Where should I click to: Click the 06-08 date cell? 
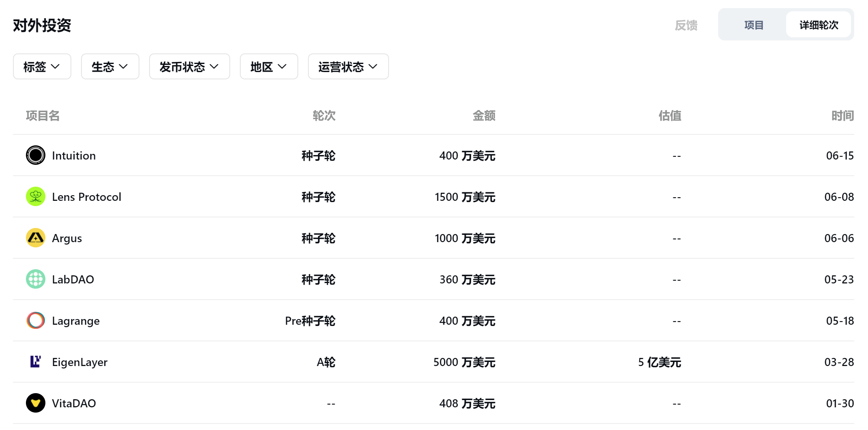coord(839,197)
